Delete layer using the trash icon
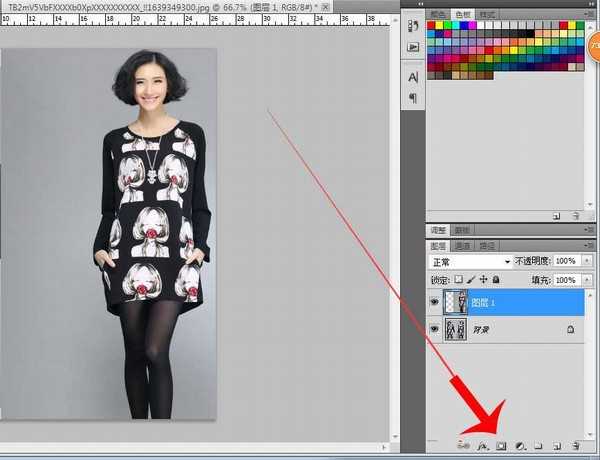This screenshot has height=460, width=600. point(576,444)
